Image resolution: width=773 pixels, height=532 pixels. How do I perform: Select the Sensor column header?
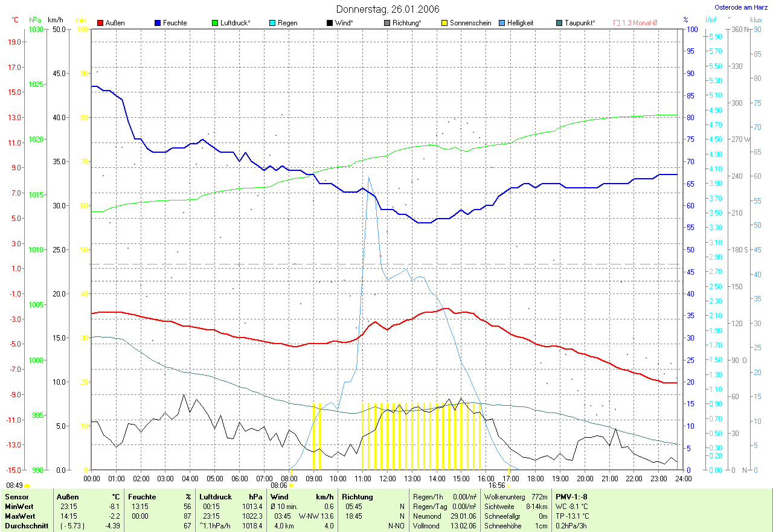16,496
